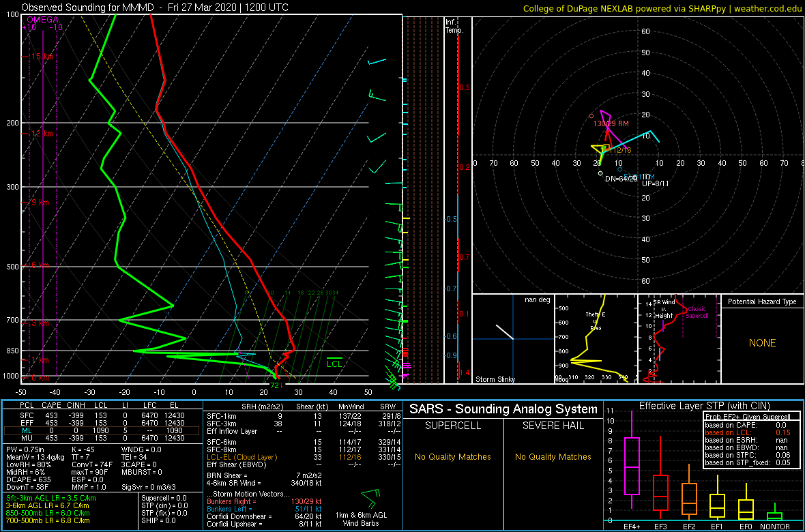The width and height of the screenshot is (805, 532).
Task: Click the 'Inf. Temp.' column header
Action: [x=455, y=26]
